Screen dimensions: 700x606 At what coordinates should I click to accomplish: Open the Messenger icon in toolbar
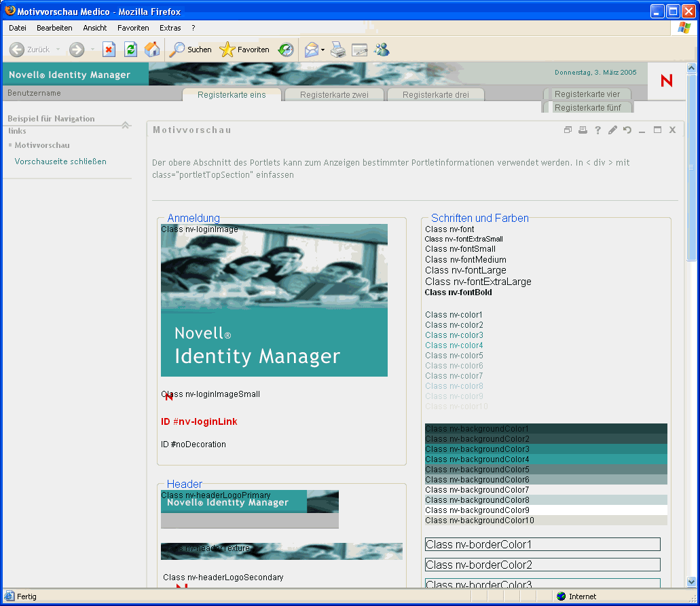click(382, 50)
